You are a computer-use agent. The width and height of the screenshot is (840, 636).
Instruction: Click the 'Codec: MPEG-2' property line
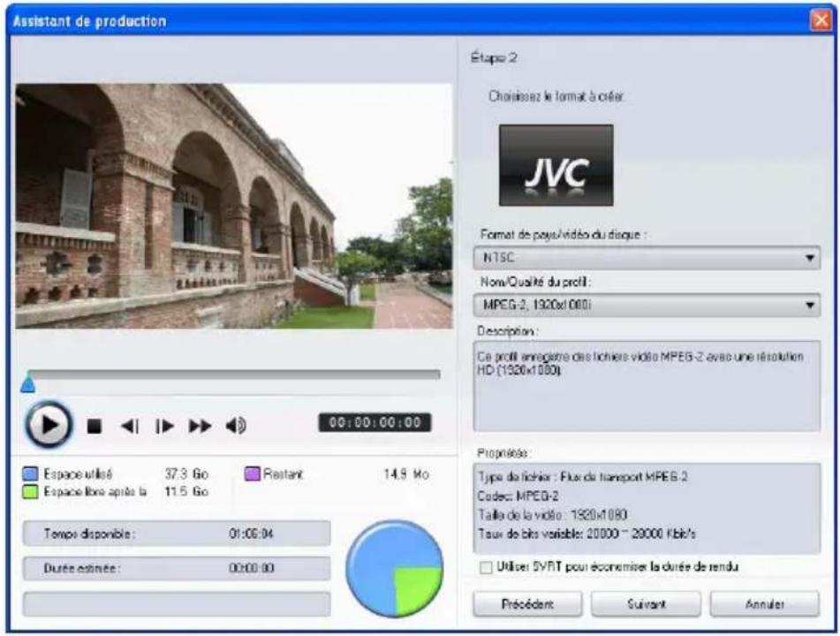click(x=518, y=496)
